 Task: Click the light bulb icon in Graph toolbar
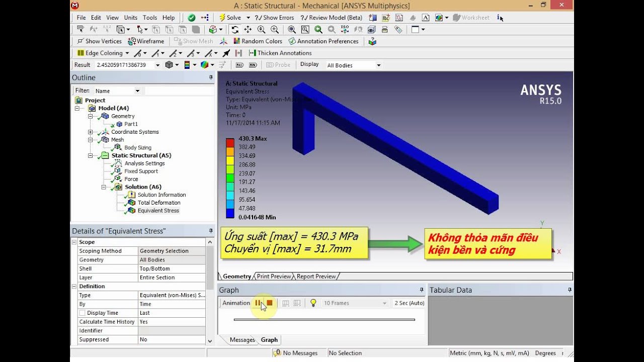(x=313, y=303)
